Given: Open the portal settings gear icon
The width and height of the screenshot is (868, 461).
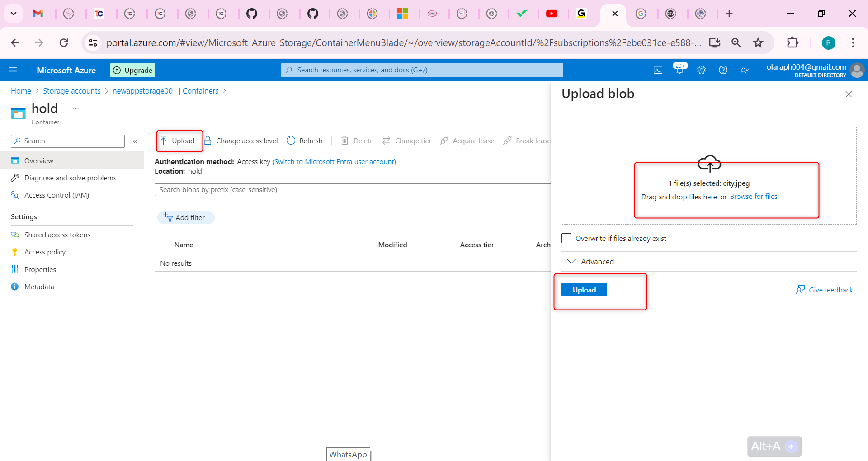Looking at the screenshot, I should click(x=701, y=70).
